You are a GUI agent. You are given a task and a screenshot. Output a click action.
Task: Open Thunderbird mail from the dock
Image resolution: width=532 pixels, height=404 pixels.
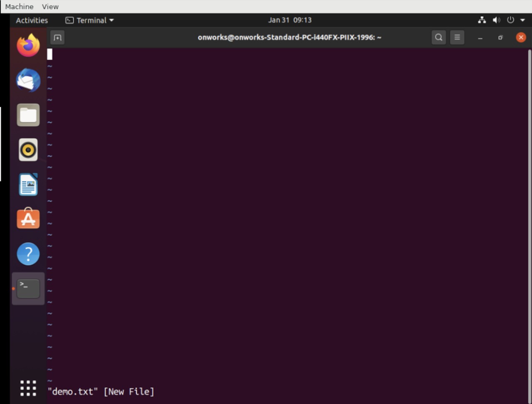(x=28, y=80)
